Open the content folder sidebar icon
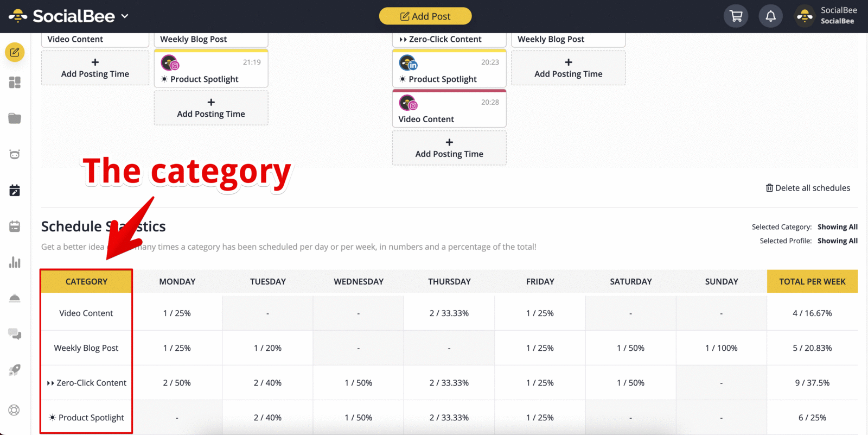 click(x=15, y=118)
